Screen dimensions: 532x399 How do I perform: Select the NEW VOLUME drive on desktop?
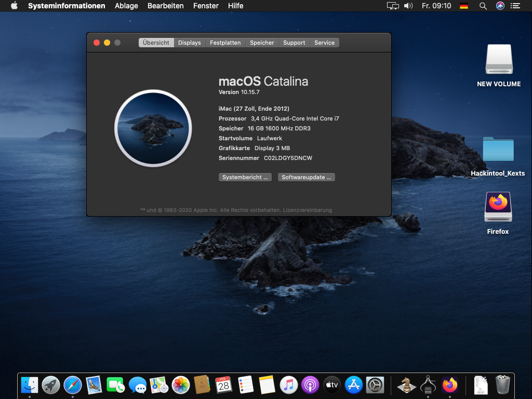click(x=499, y=60)
